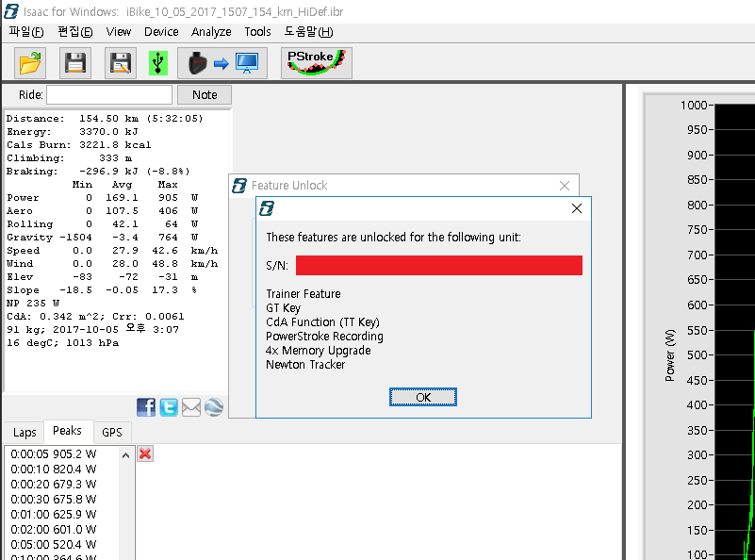Close the Feature Unlock window
The width and height of the screenshot is (755, 560).
[565, 186]
